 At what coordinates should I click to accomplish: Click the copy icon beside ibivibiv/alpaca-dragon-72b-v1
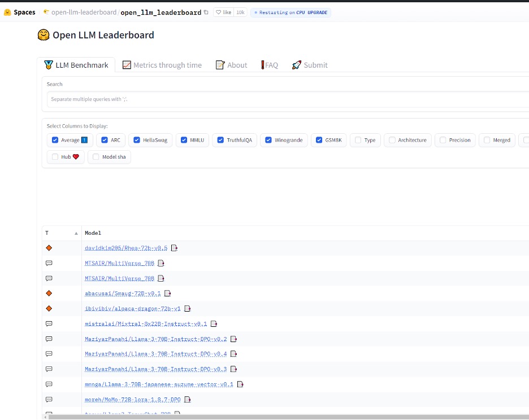[x=188, y=309]
